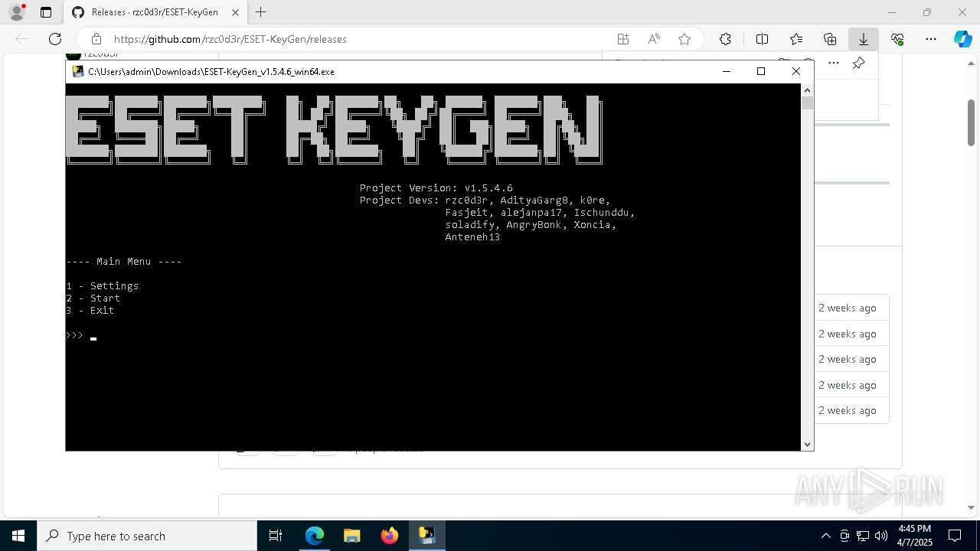Click the '2 - Start' menu line
Screen dimensions: 980x551
click(x=93, y=298)
